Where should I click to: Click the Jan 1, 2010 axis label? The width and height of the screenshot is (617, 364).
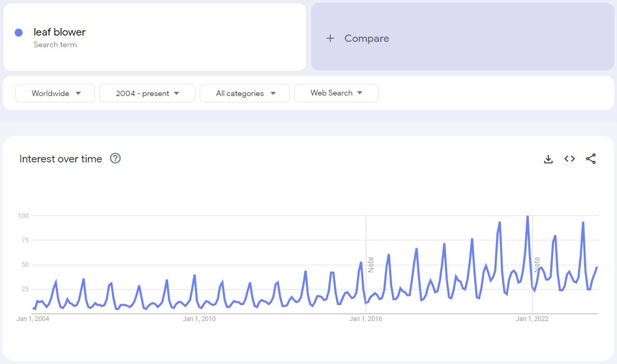199,319
